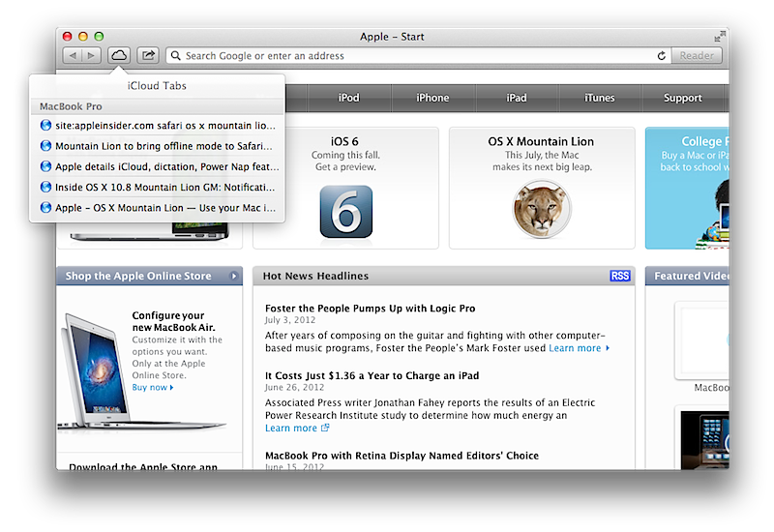Image resolution: width=774 pixels, height=532 pixels.
Task: Click Learn more after Mark Foster story
Action: [x=579, y=348]
